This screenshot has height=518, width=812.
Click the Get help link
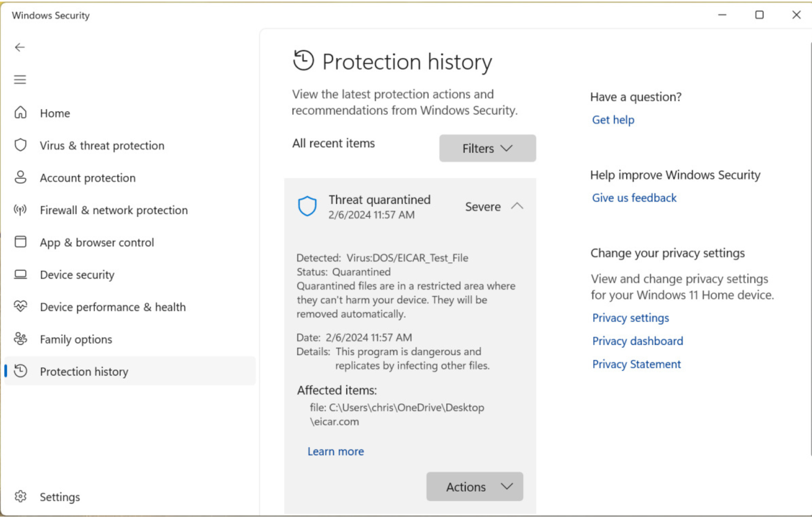pyautogui.click(x=613, y=119)
